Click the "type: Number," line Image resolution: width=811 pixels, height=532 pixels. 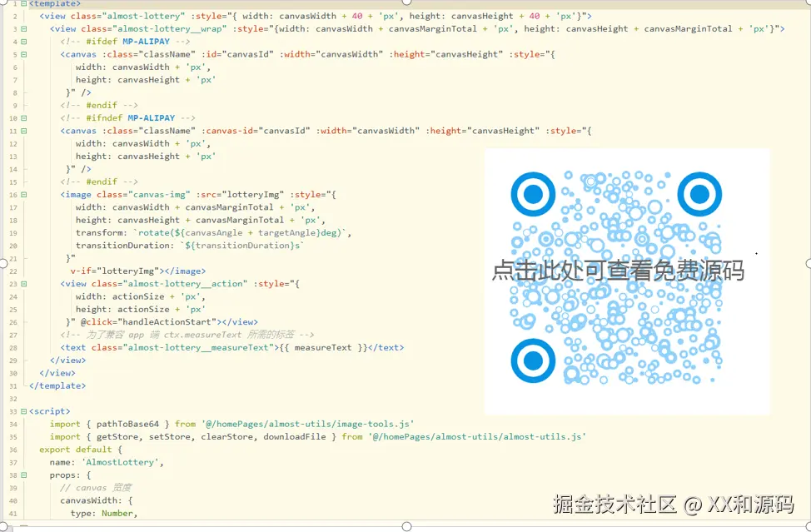click(x=104, y=514)
